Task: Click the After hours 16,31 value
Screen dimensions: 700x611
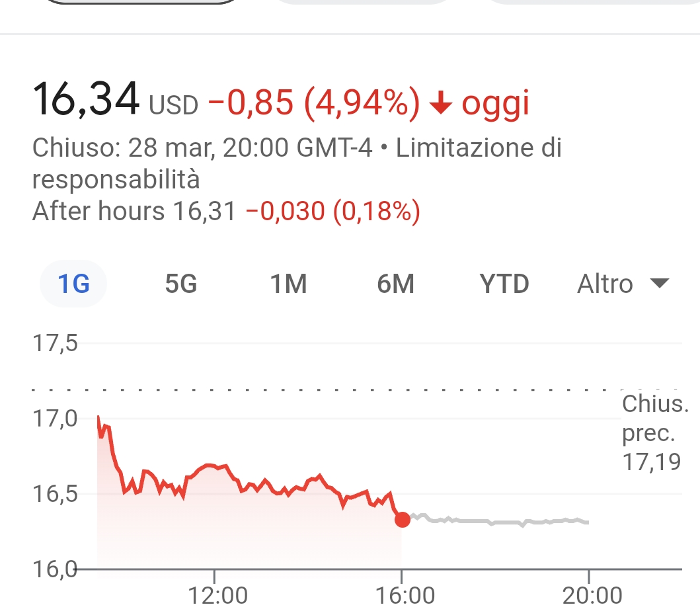Action: (204, 212)
